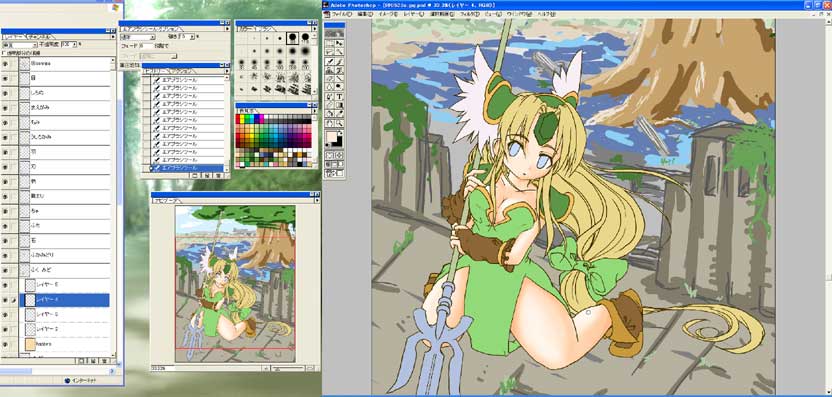Select the Pencil tool
Viewport: 832px width, 397px height.
339,79
